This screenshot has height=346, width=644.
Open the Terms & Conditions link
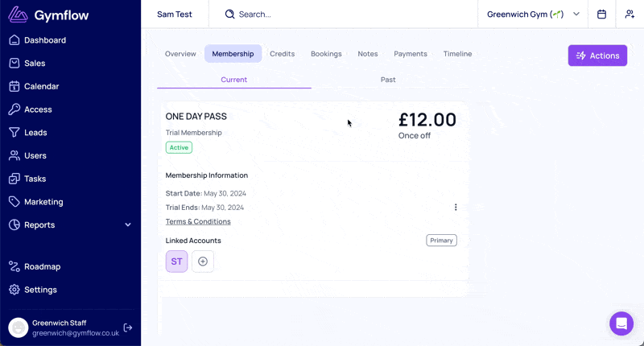click(198, 221)
